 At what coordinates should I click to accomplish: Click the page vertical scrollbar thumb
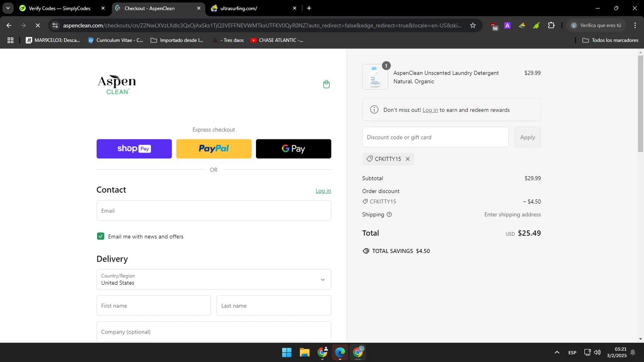[641, 103]
